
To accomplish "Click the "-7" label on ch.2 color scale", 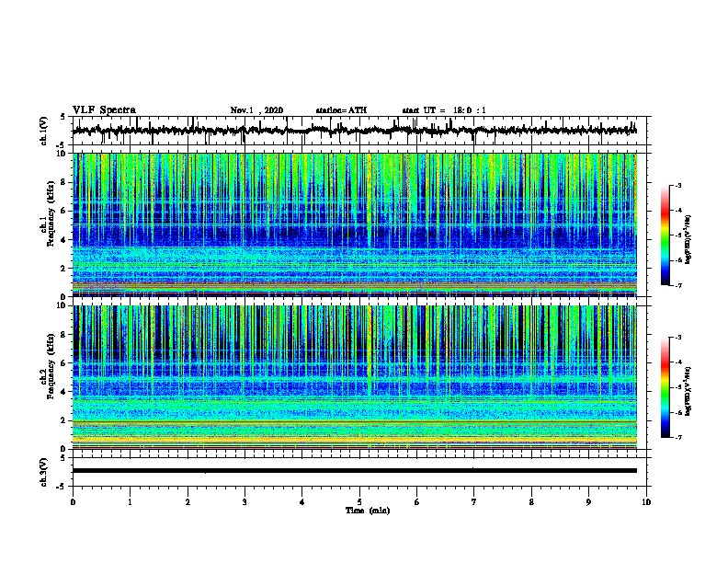I will [678, 437].
